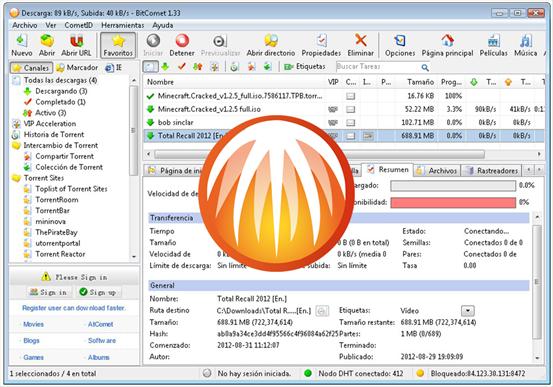Image resolution: width=553 pixels, height=387 pixels.
Task: Switch to the Rastreadores tab
Action: [492, 171]
